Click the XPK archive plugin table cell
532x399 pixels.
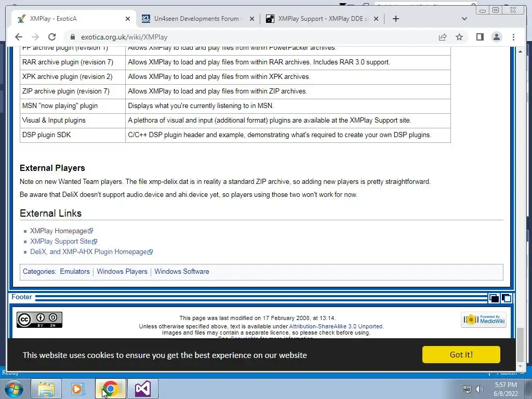[x=73, y=77]
